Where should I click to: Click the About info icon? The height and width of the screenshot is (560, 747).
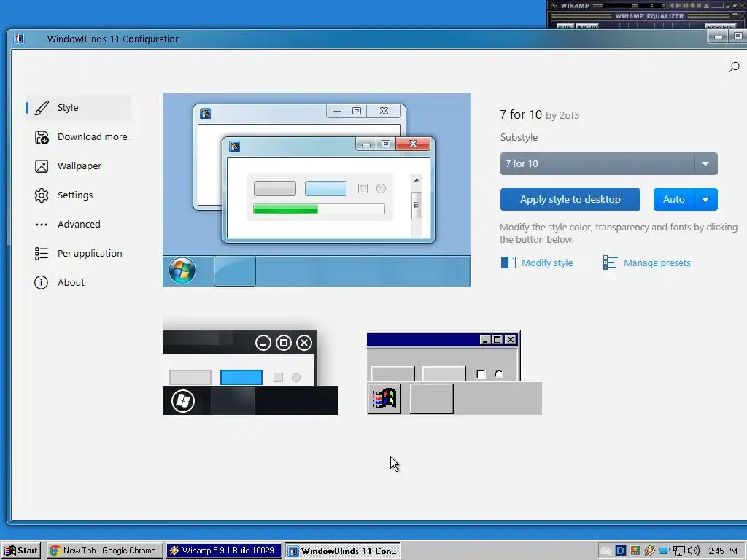pyautogui.click(x=42, y=282)
